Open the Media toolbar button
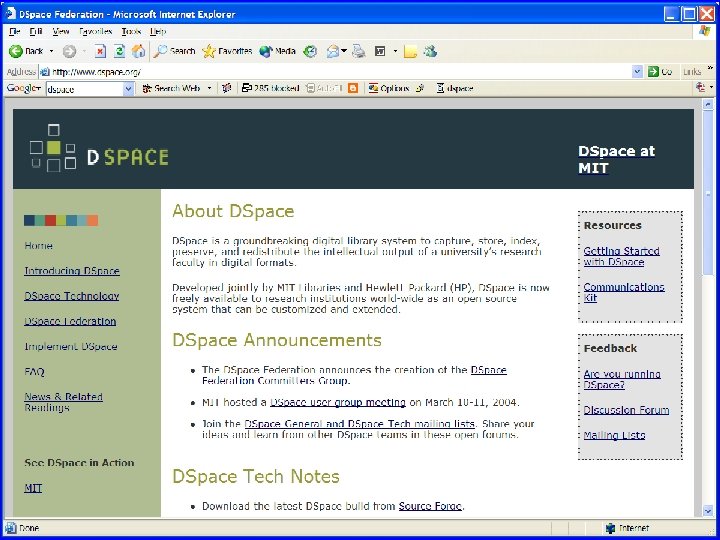 pyautogui.click(x=277, y=51)
